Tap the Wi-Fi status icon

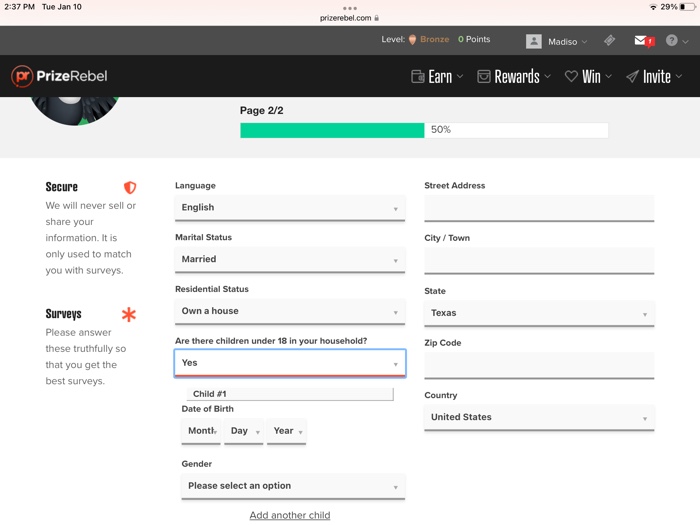(653, 7)
